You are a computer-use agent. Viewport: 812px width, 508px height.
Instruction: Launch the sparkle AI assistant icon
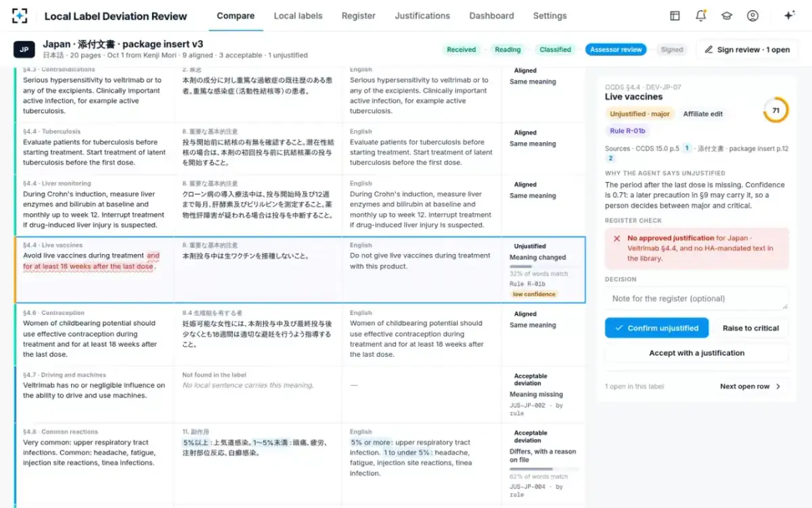789,16
